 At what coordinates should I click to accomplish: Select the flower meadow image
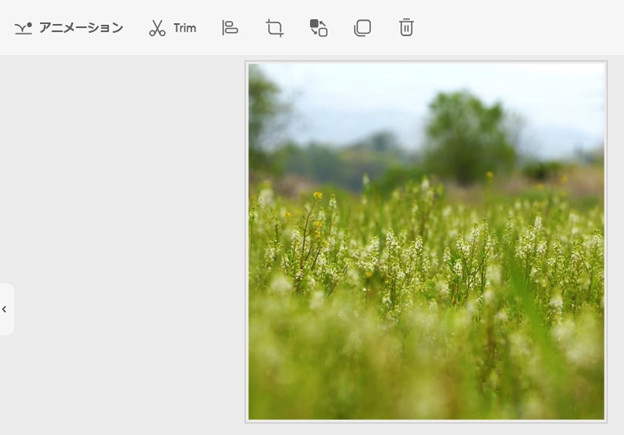coord(426,242)
